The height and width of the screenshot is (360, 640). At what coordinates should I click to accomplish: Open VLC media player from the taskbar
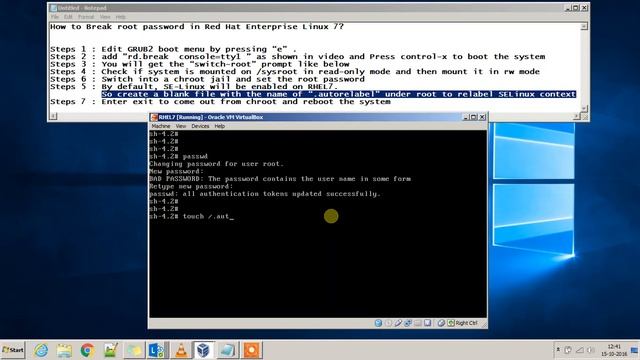(x=181, y=350)
